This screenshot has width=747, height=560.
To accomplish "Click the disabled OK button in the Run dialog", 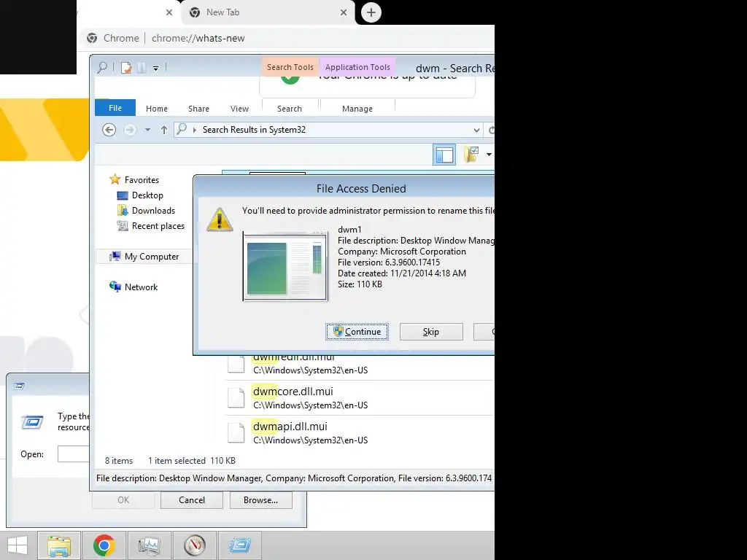I will [123, 500].
